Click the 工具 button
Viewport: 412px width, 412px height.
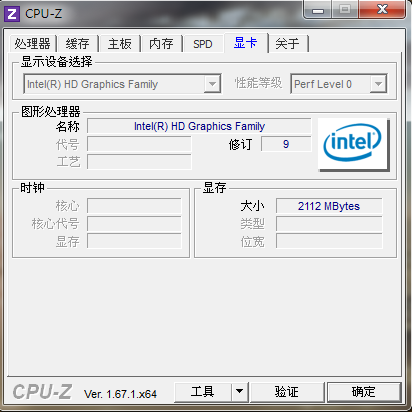click(x=203, y=392)
